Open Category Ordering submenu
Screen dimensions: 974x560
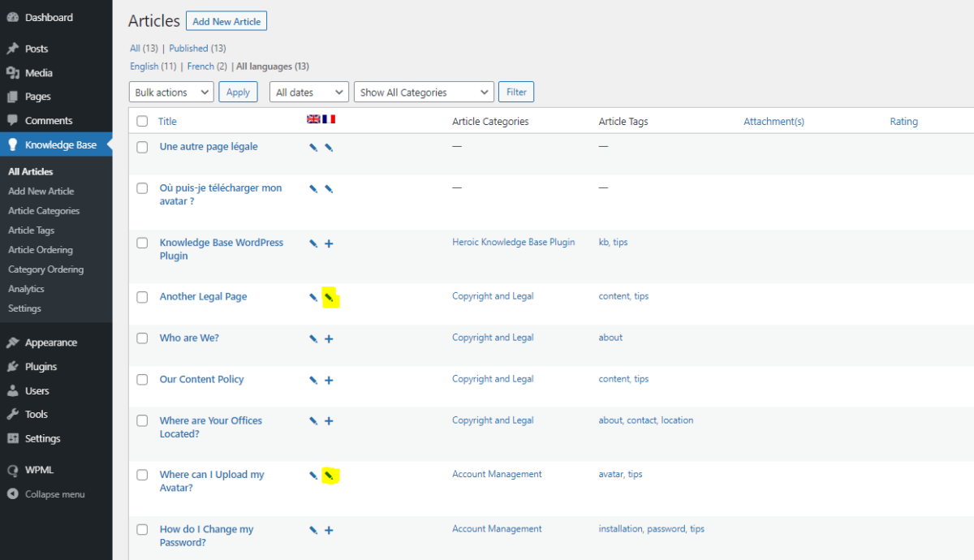tap(46, 269)
